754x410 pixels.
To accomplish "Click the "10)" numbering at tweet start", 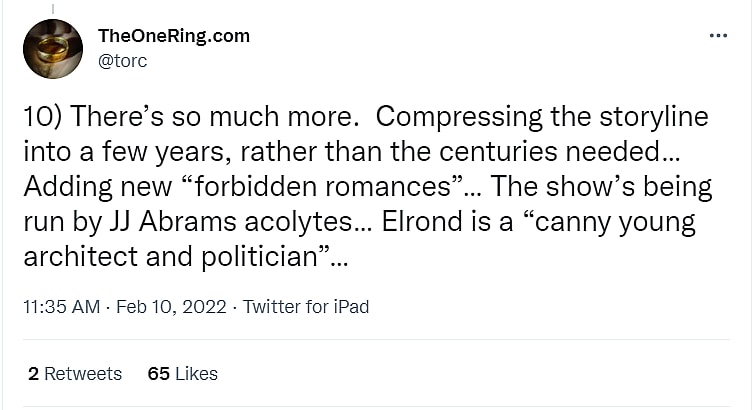I will click(41, 117).
